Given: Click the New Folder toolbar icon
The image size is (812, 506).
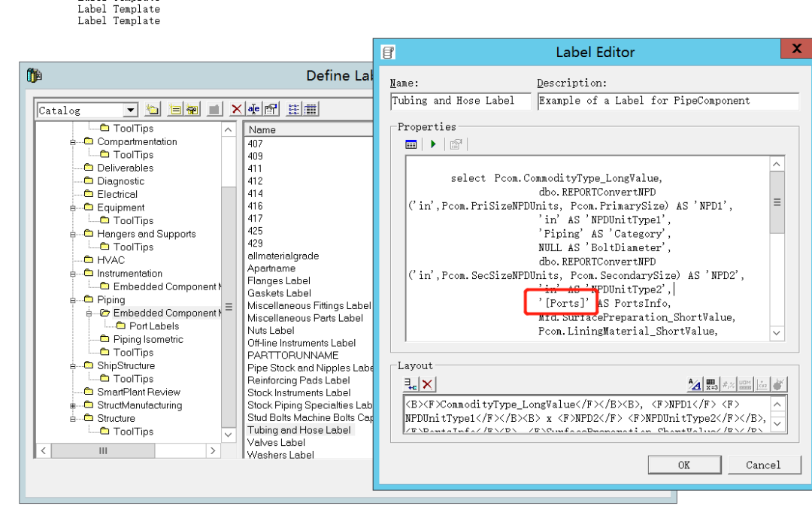Looking at the screenshot, I should click(152, 109).
